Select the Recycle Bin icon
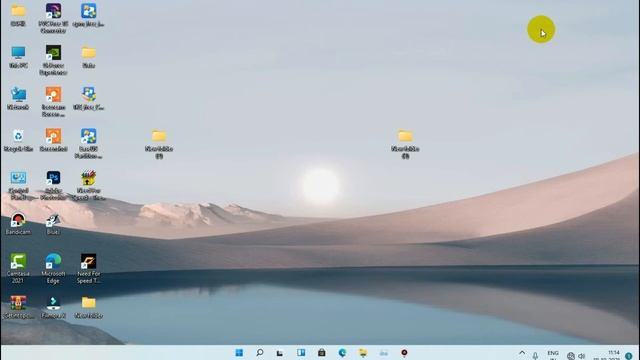 point(18,140)
